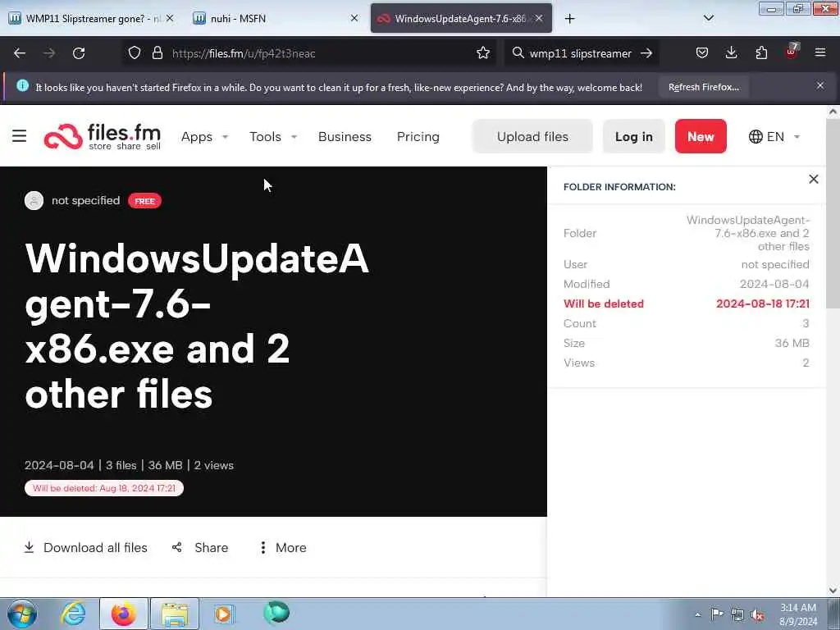
Task: Click the '2024-08-18 17:21' deletion date value
Action: [762, 304]
